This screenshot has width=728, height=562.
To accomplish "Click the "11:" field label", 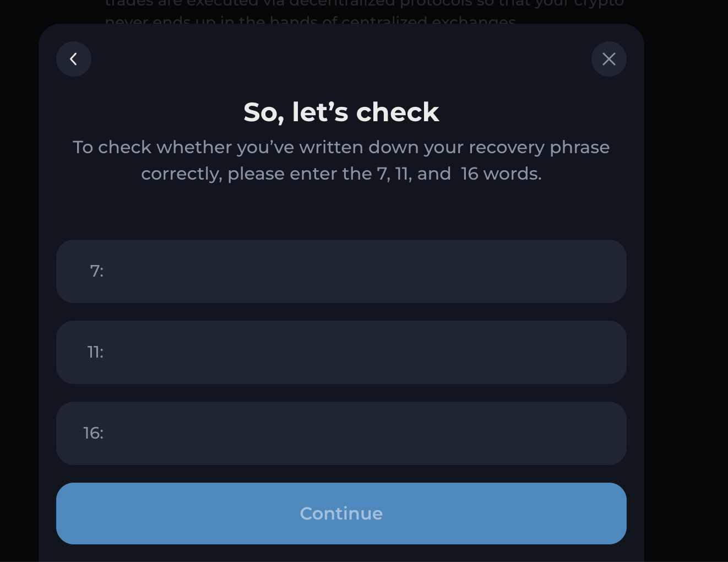I will [x=95, y=352].
